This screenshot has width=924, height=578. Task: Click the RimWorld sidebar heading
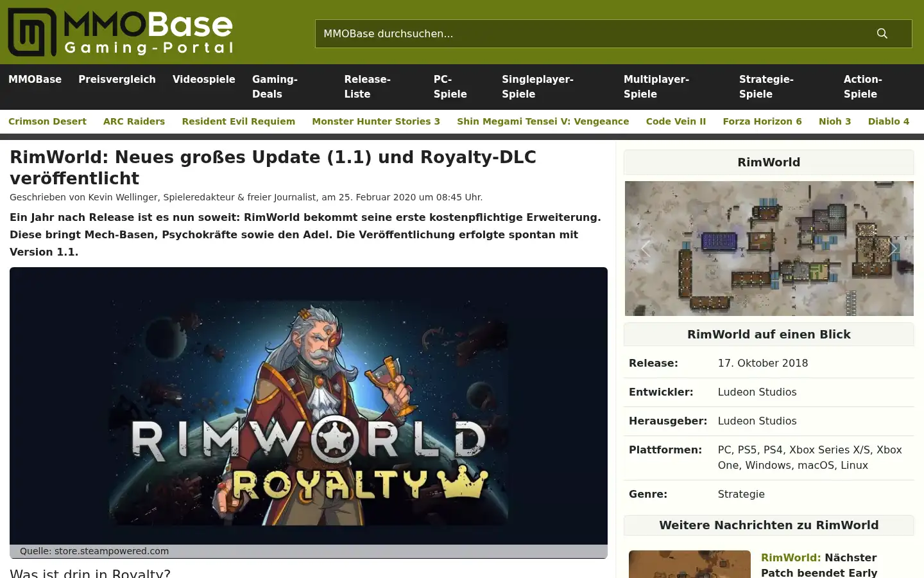pos(769,162)
